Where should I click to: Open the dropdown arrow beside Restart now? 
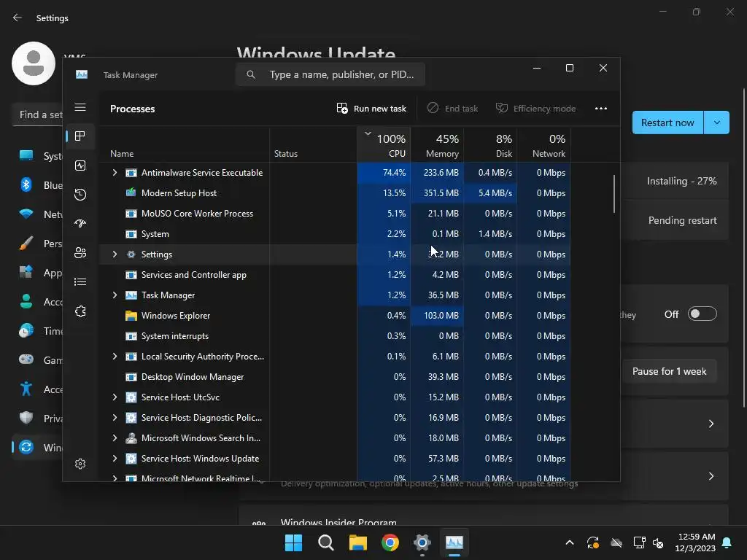click(x=716, y=122)
